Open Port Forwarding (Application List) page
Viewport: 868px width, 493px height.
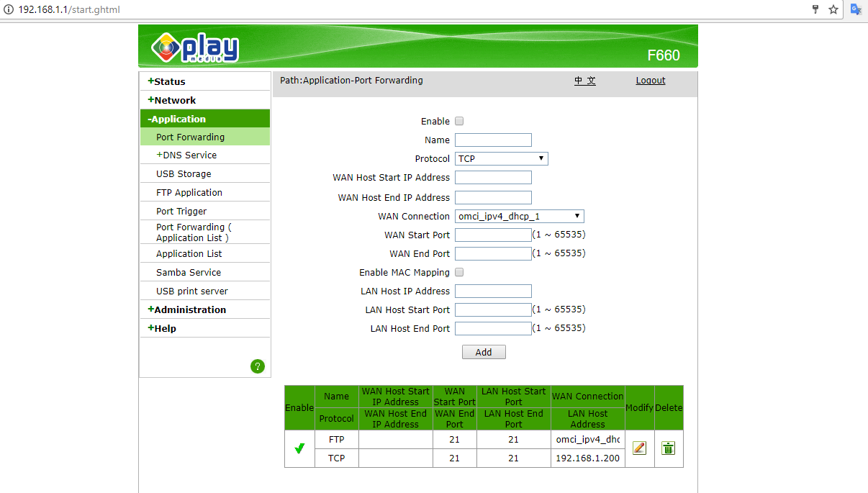pyautogui.click(x=194, y=232)
